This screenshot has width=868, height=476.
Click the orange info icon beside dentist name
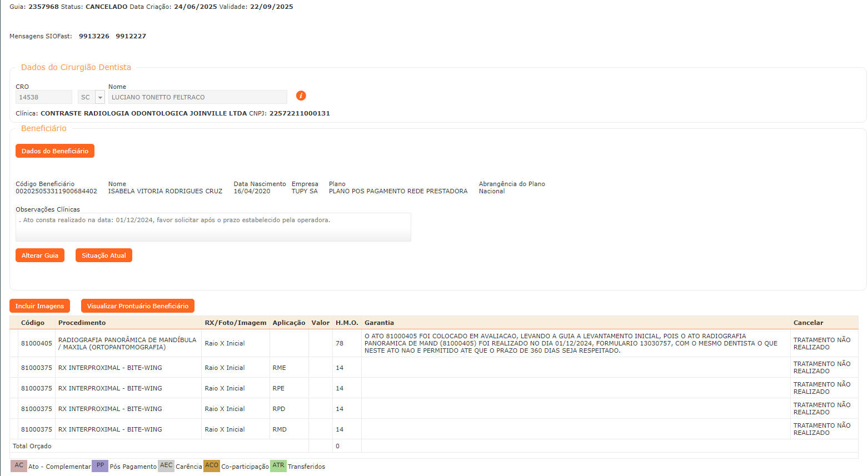(x=301, y=96)
